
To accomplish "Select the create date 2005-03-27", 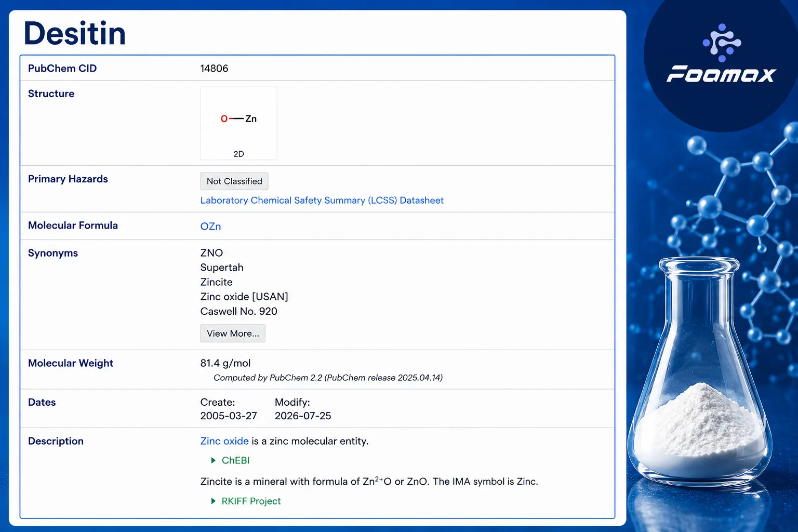I will 229,416.
